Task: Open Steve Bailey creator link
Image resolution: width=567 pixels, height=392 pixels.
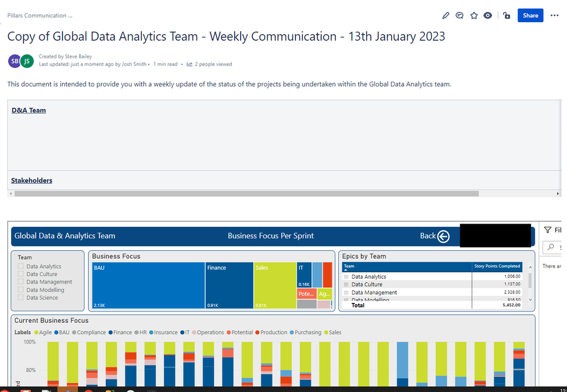Action: coord(78,56)
